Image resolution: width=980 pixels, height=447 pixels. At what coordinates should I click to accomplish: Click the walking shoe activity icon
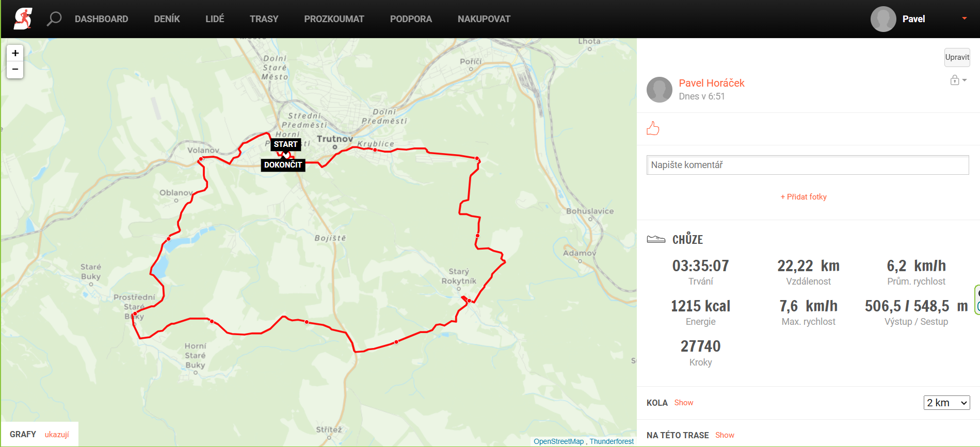coord(656,239)
